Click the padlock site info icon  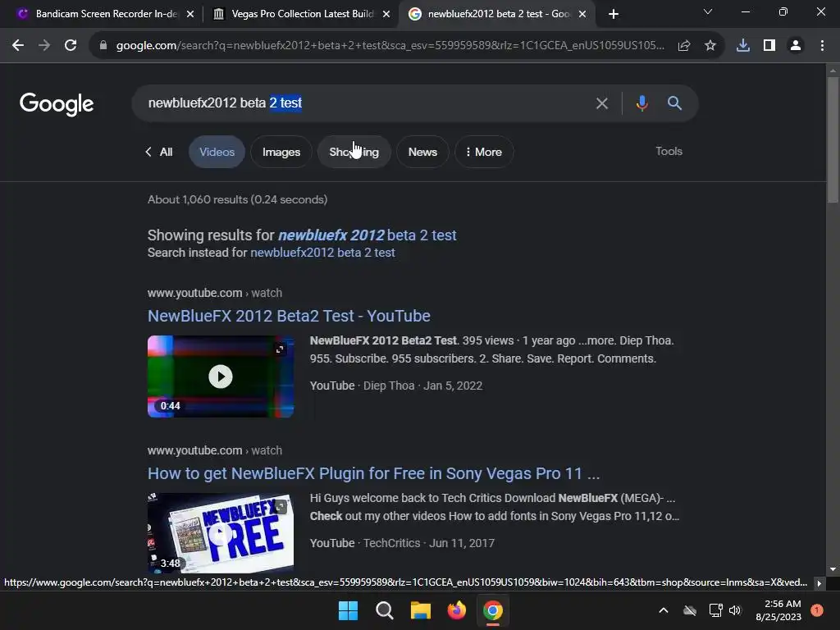coord(103,46)
